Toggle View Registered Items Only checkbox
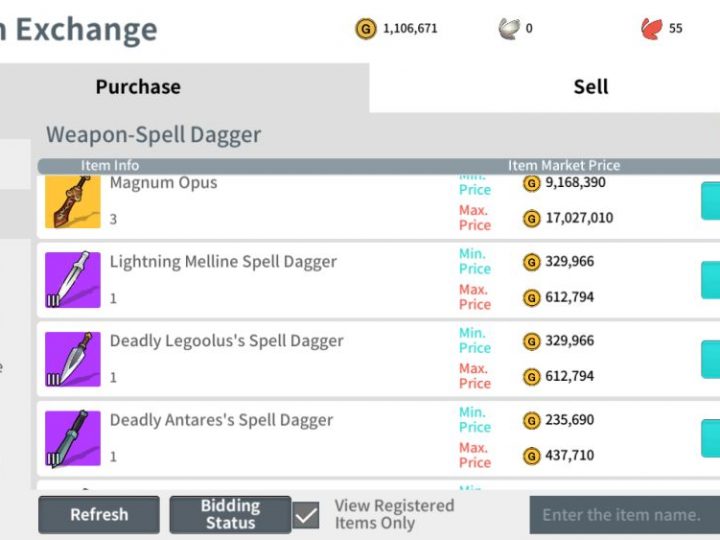 tap(307, 515)
